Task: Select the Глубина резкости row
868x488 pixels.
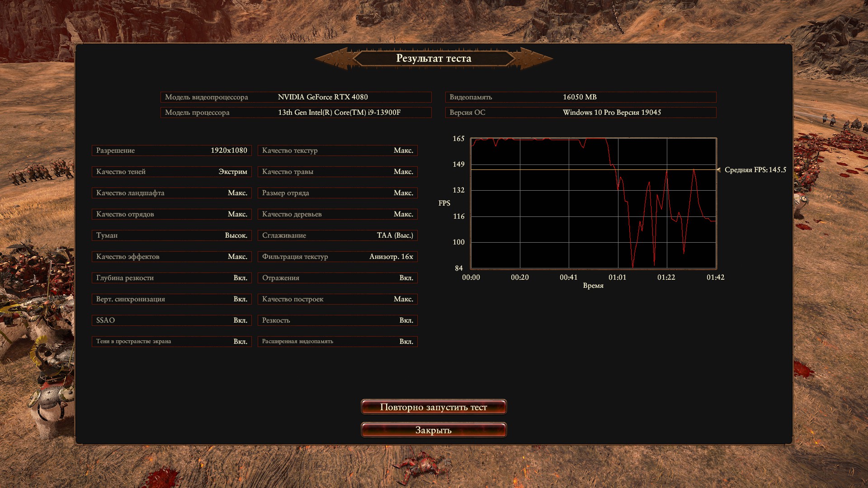Action: coord(171,278)
